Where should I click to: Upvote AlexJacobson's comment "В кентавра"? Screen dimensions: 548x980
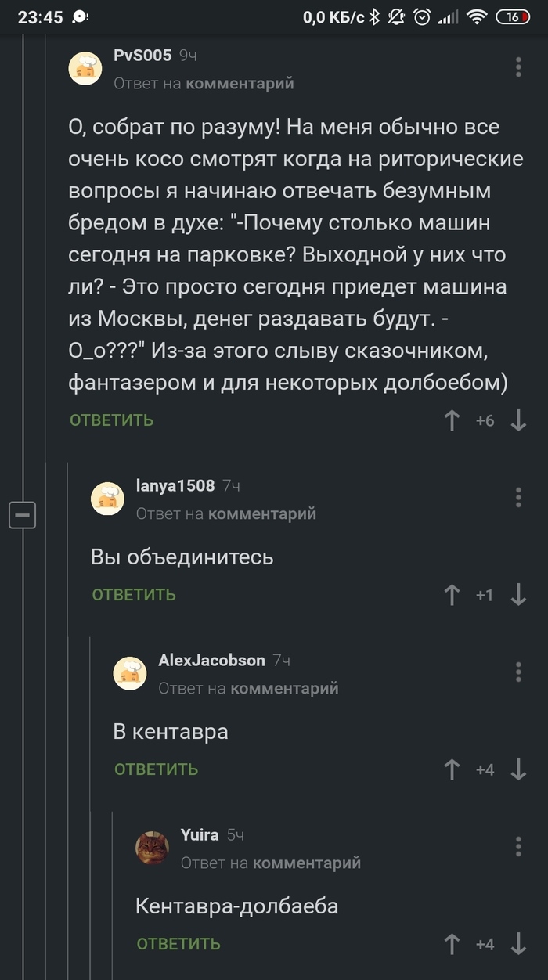(452, 769)
